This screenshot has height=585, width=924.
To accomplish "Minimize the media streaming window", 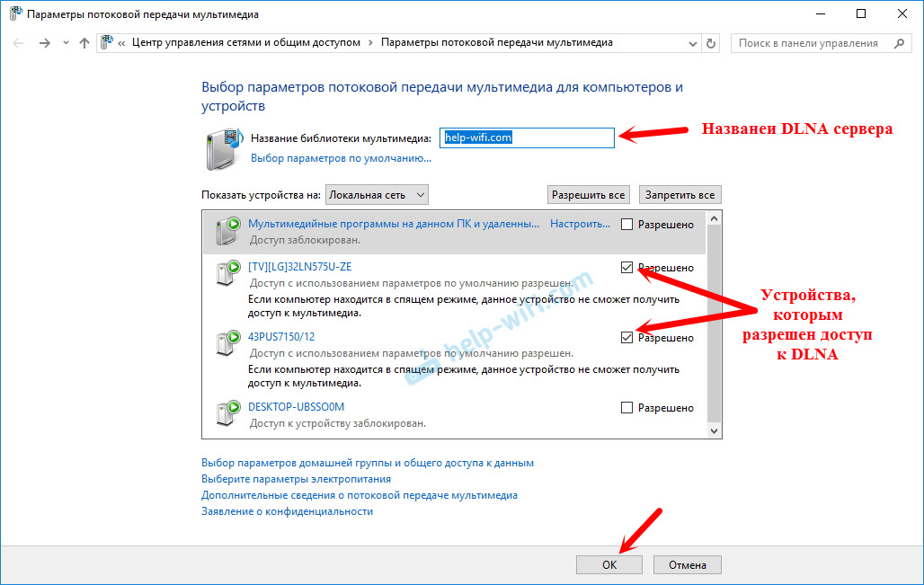I will coord(821,14).
